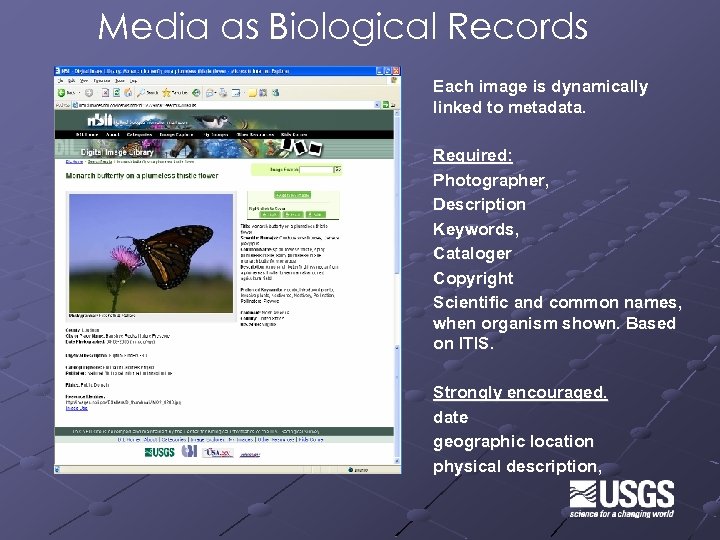Click the page title 'Monarch butterfly on a plumeless thistle flower'
Image resolution: width=720 pixels, height=540 pixels.
click(142, 176)
